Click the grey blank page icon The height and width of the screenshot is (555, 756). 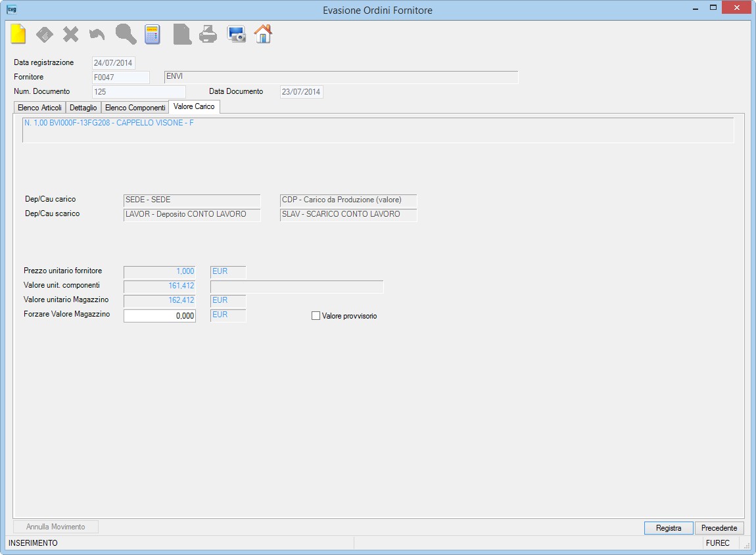pos(182,35)
